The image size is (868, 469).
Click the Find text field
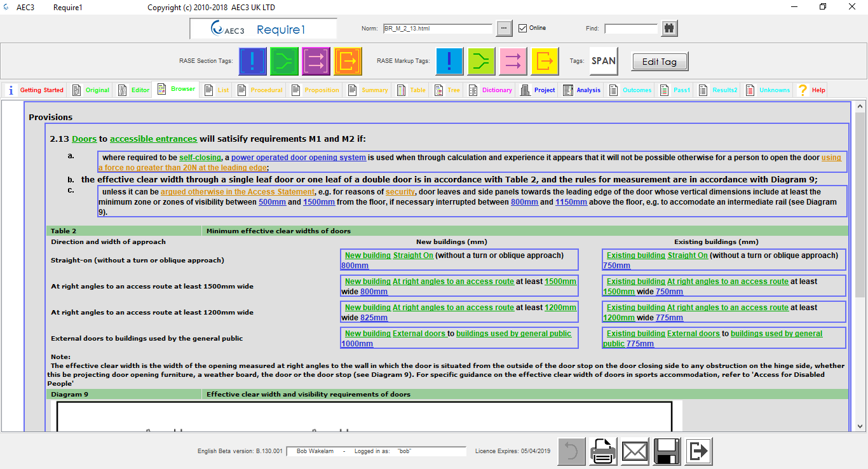pos(631,29)
